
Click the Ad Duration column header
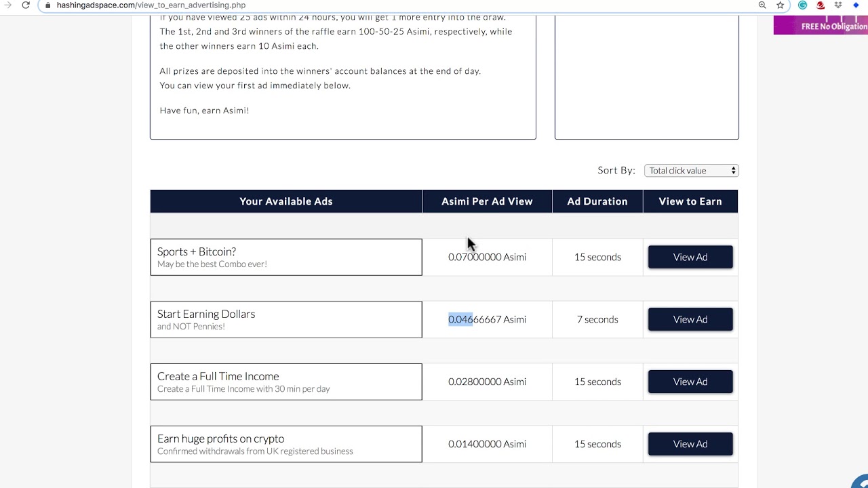click(597, 201)
